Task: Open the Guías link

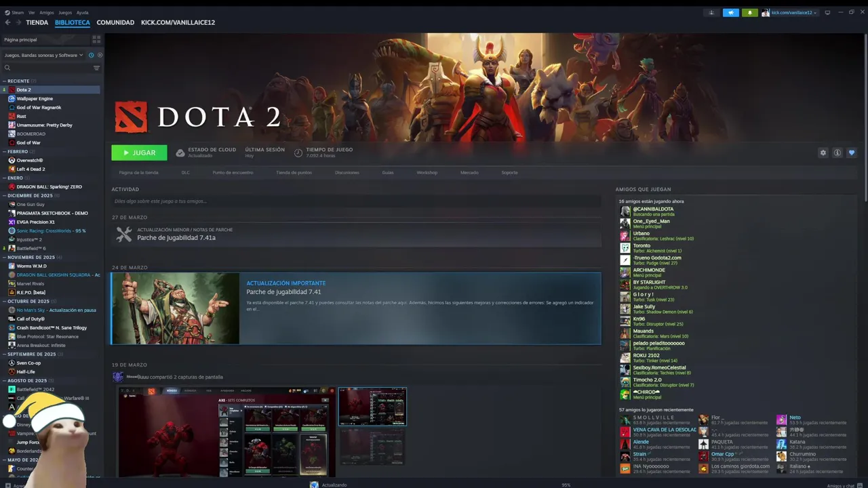Action: pyautogui.click(x=387, y=172)
